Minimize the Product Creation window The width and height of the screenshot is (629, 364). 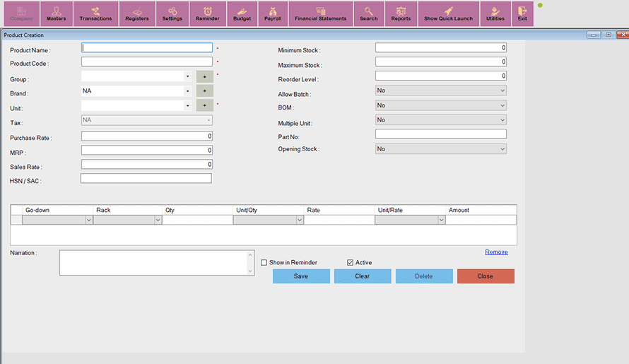(594, 35)
